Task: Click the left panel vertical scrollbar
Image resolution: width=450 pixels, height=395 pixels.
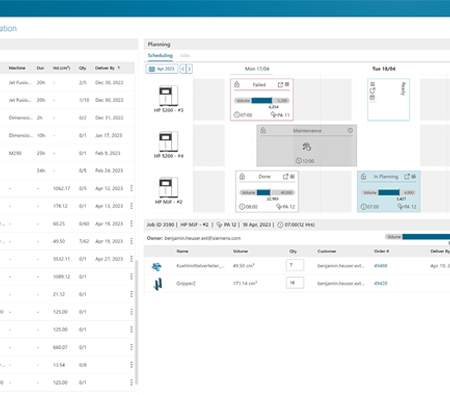Action: [136, 322]
